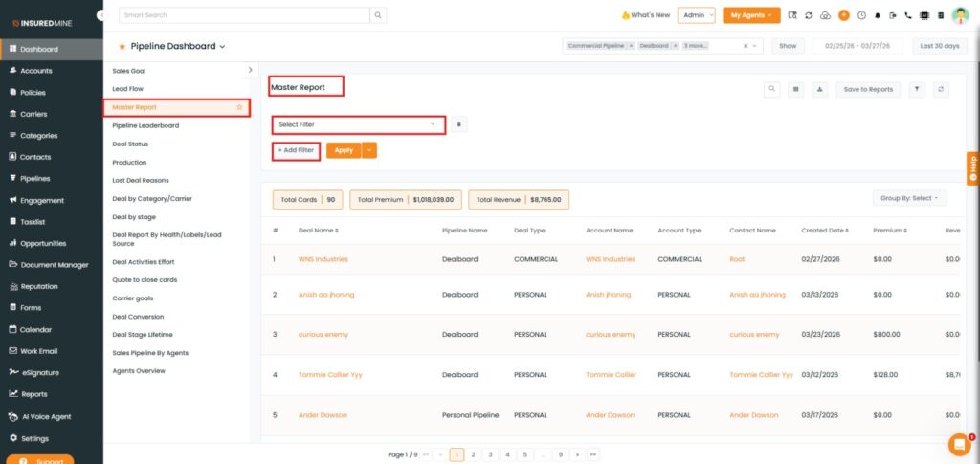Click the phone dialer icon in header
The image size is (980, 464).
point(908,15)
